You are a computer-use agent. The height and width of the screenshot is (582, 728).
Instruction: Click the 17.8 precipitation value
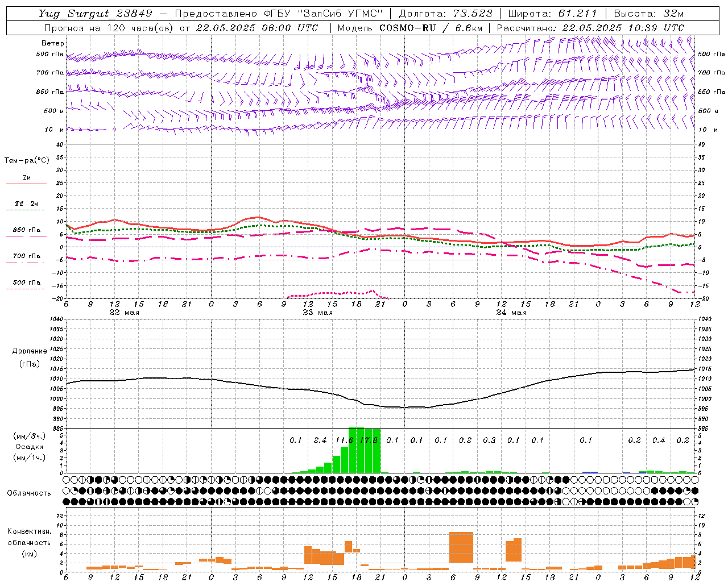(369, 440)
